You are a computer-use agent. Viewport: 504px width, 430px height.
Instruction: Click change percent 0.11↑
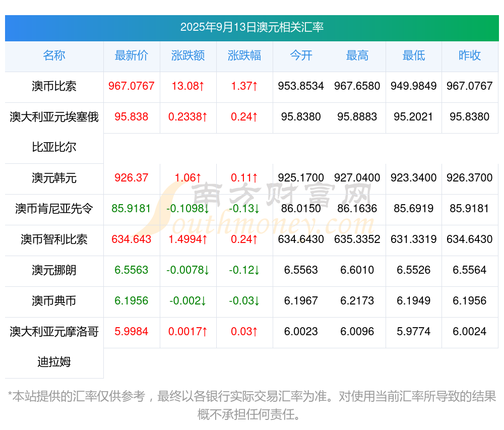point(244,178)
